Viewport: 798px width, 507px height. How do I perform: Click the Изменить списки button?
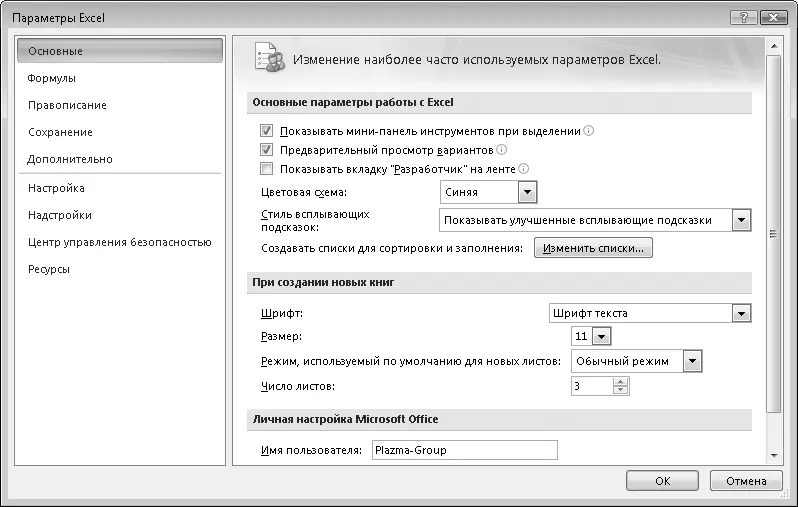tap(593, 248)
